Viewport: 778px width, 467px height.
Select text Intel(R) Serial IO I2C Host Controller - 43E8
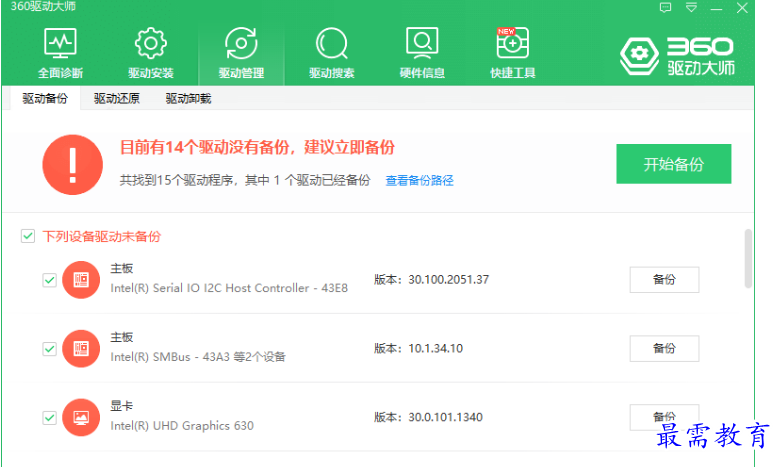coord(229,288)
